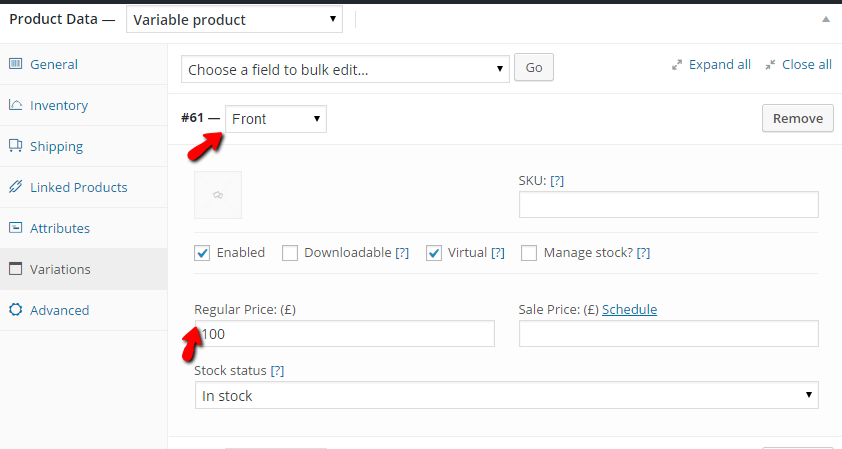842x449 pixels.
Task: Click the Remove variation button
Action: (x=797, y=118)
